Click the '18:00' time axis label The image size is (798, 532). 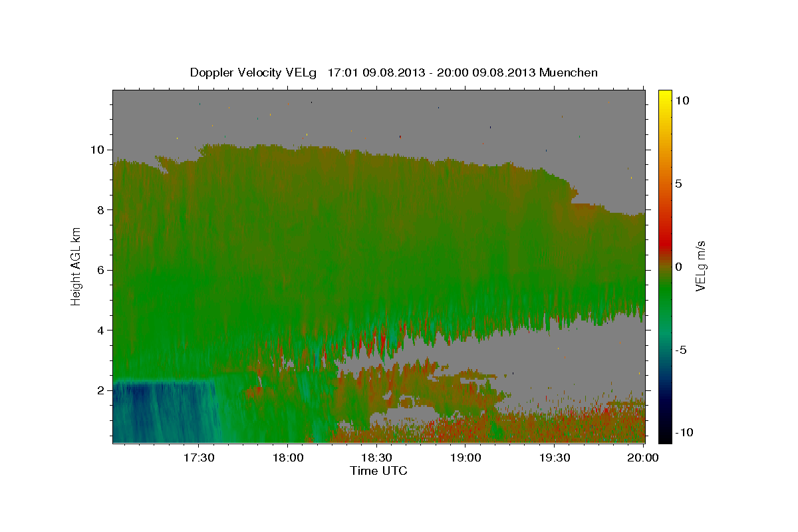pos(287,458)
